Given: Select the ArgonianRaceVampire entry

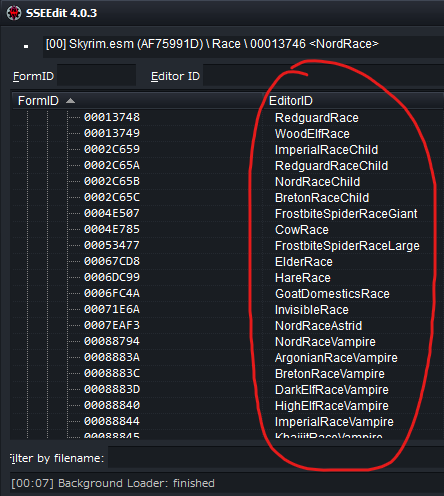Looking at the screenshot, I should (x=336, y=358).
